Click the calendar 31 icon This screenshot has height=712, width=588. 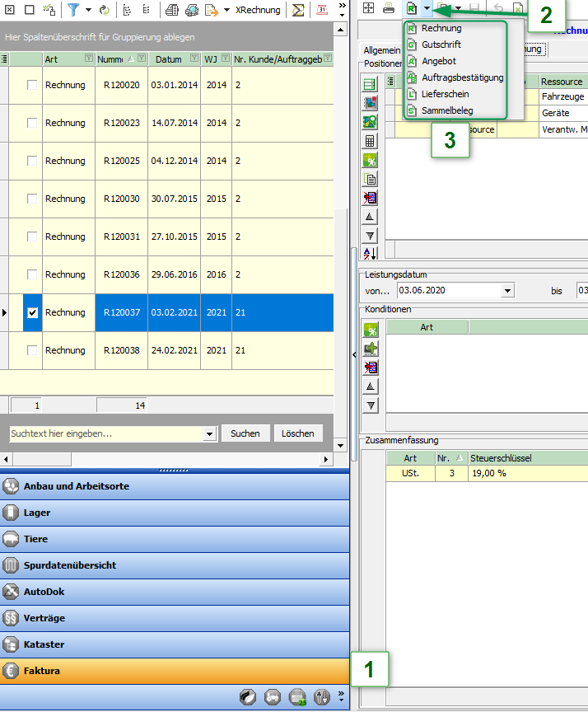322,10
